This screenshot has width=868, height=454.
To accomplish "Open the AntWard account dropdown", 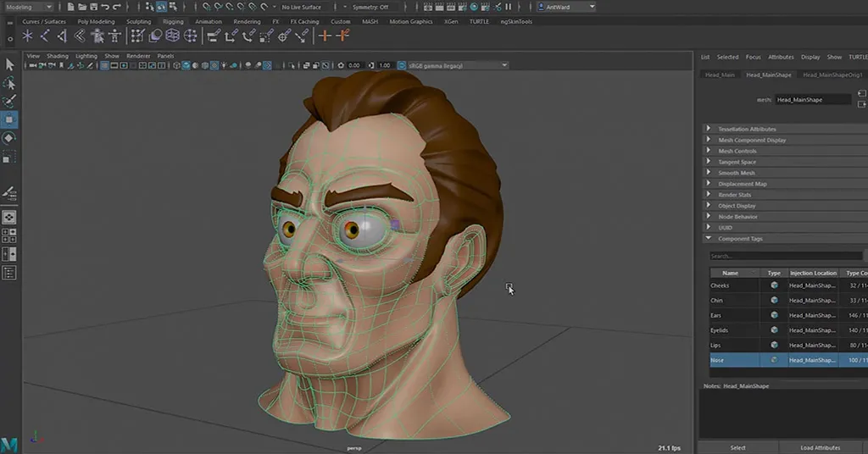I will point(567,7).
